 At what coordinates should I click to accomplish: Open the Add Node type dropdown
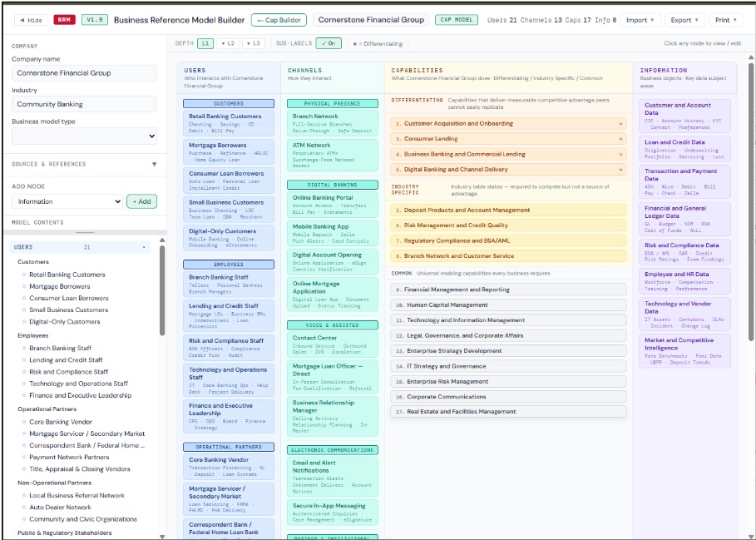click(x=67, y=201)
